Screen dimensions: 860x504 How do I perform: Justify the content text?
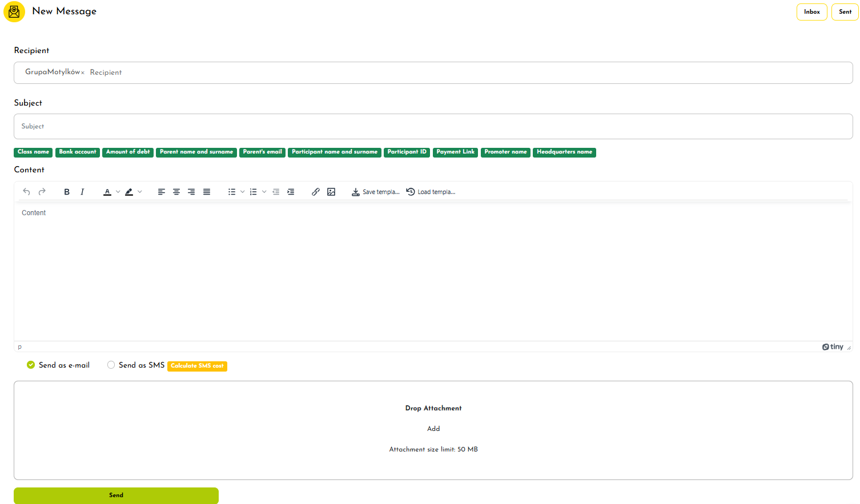tap(207, 192)
